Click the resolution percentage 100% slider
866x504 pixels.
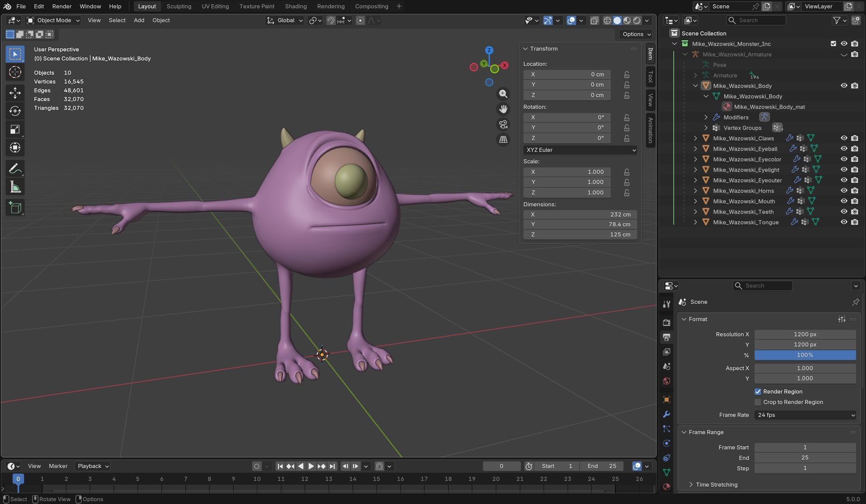[x=805, y=355]
